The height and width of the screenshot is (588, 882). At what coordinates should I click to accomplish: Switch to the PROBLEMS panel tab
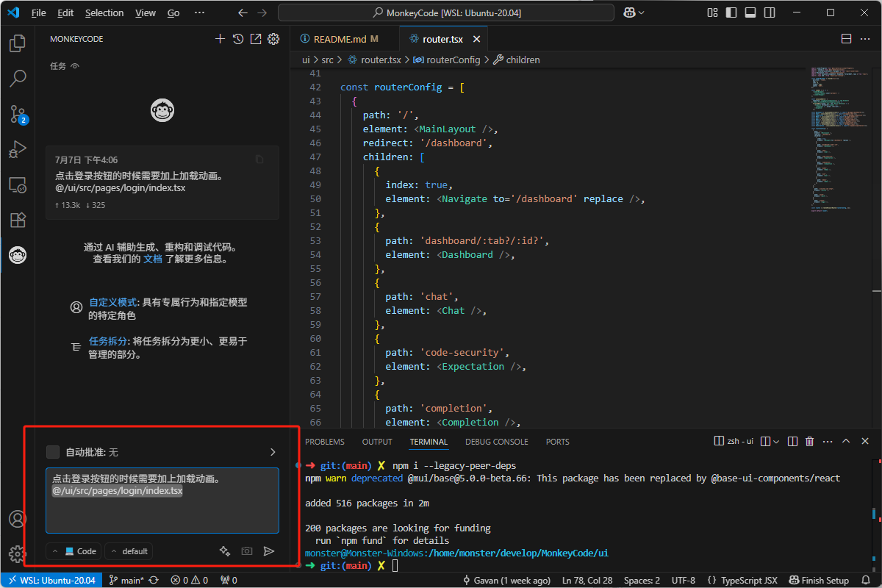325,442
